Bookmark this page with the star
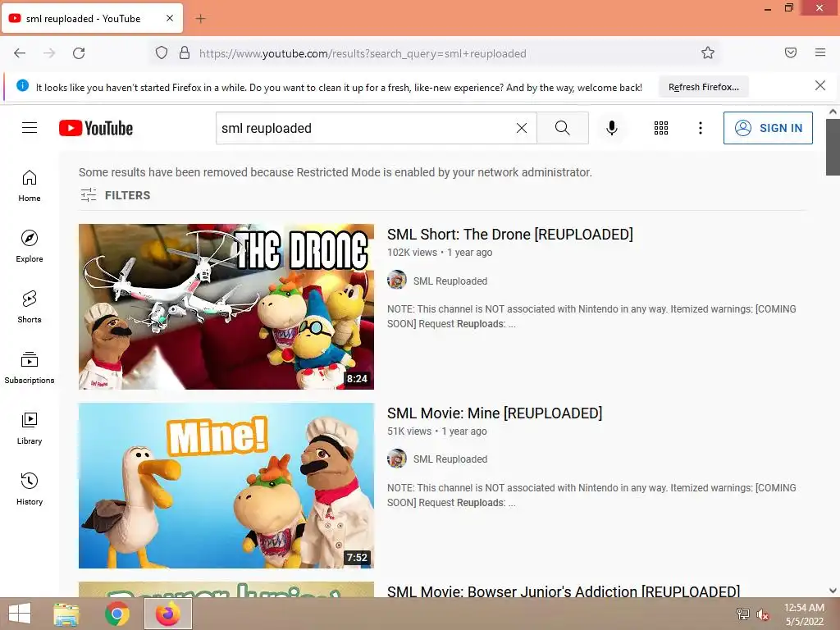Viewport: 840px width, 630px height. (708, 53)
